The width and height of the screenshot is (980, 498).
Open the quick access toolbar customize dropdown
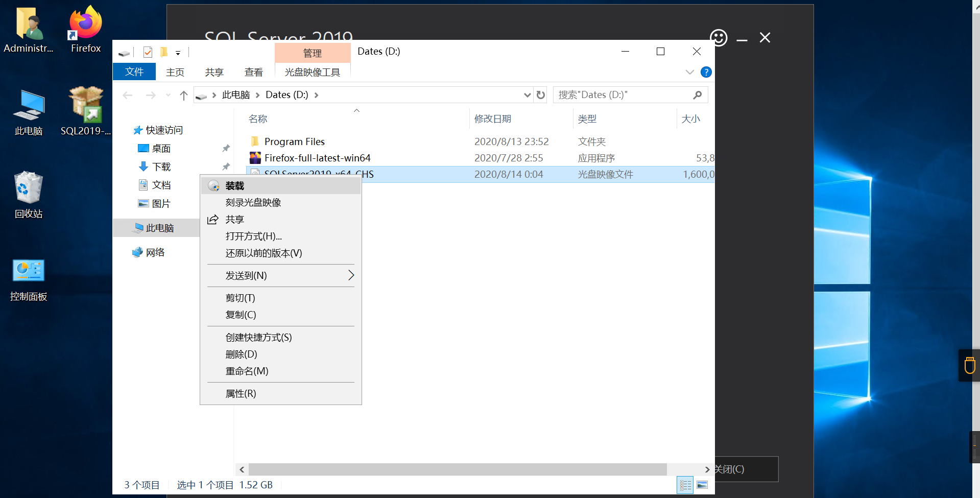coord(178,53)
